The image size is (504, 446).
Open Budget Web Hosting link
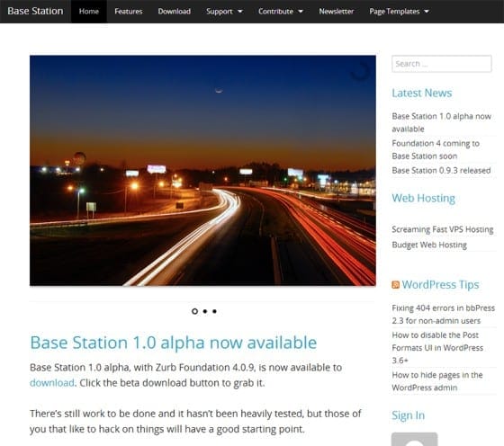[429, 245]
